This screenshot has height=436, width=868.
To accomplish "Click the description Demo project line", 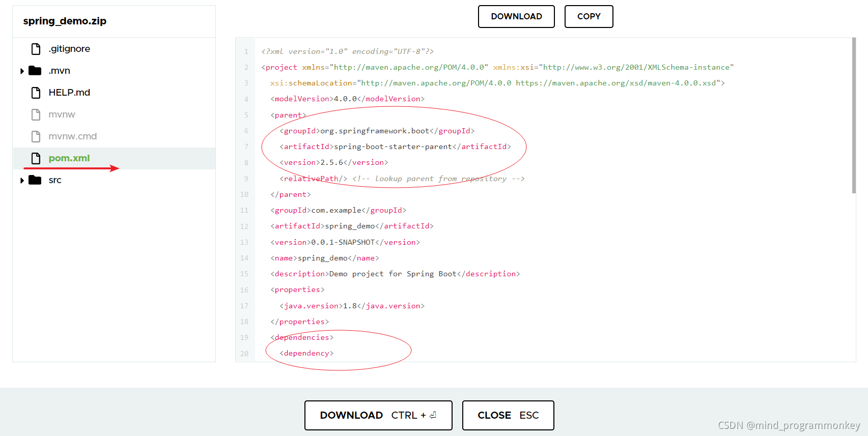I will 395,274.
